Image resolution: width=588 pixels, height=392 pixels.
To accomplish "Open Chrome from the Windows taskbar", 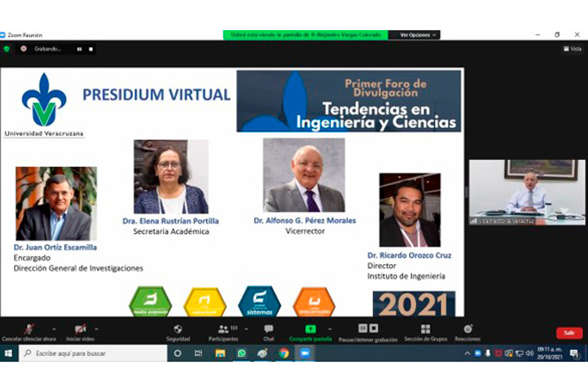I will tap(283, 353).
